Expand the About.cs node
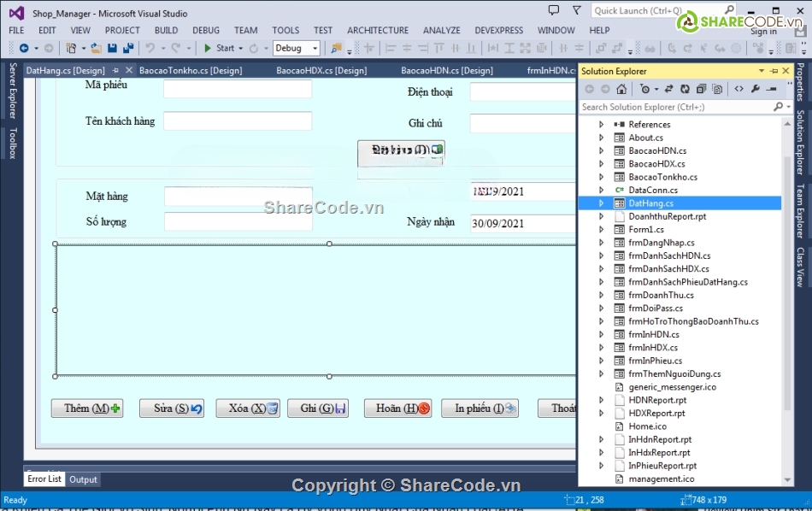This screenshot has height=511, width=812. pos(601,138)
